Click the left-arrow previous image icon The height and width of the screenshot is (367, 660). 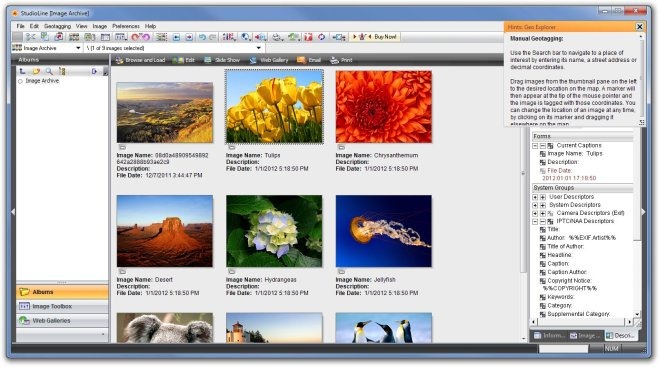tap(176, 37)
